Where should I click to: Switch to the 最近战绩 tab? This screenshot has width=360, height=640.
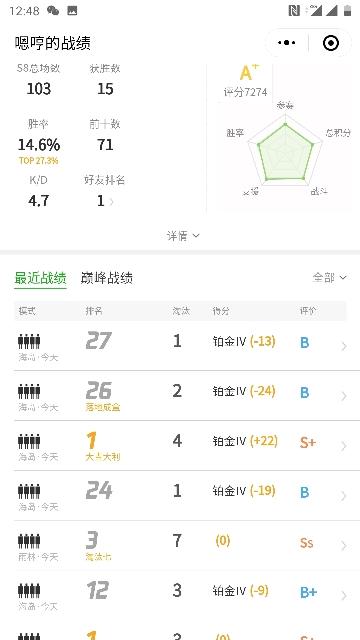click(x=40, y=278)
